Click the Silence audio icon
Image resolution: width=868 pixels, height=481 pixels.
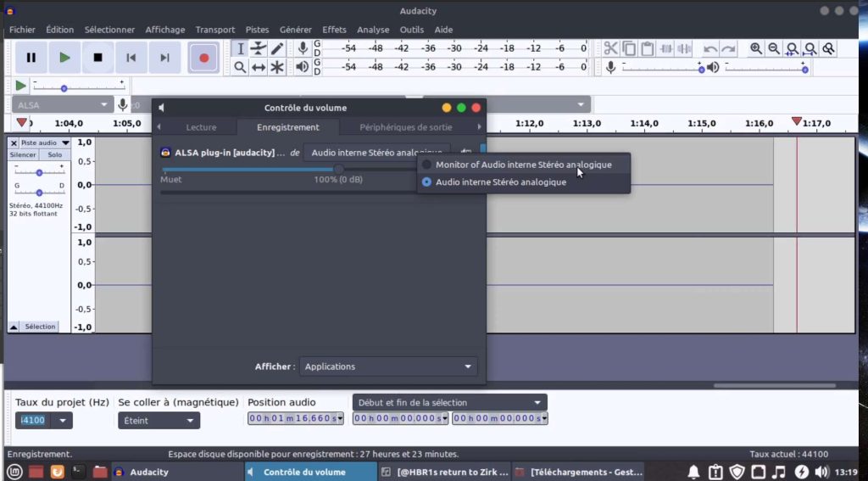[685, 48]
